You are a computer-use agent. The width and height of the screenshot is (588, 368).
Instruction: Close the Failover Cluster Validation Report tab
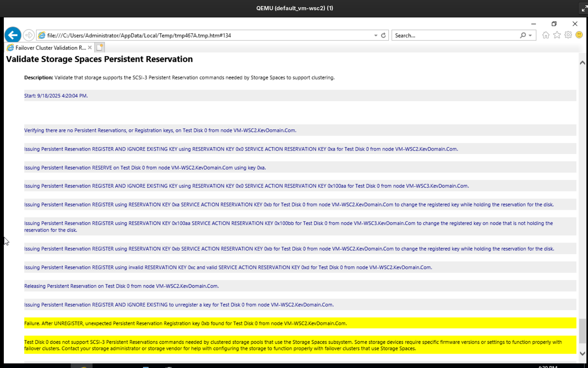click(x=90, y=48)
